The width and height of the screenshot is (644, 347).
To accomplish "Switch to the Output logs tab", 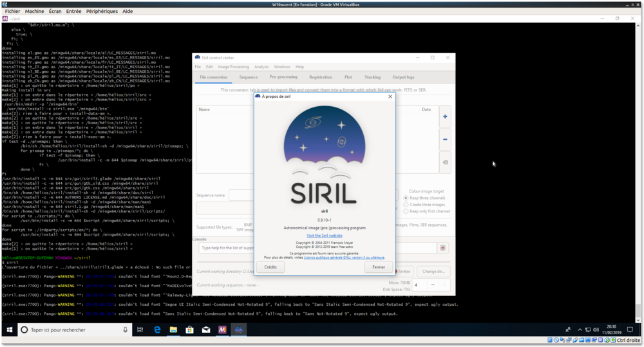I will coord(403,77).
